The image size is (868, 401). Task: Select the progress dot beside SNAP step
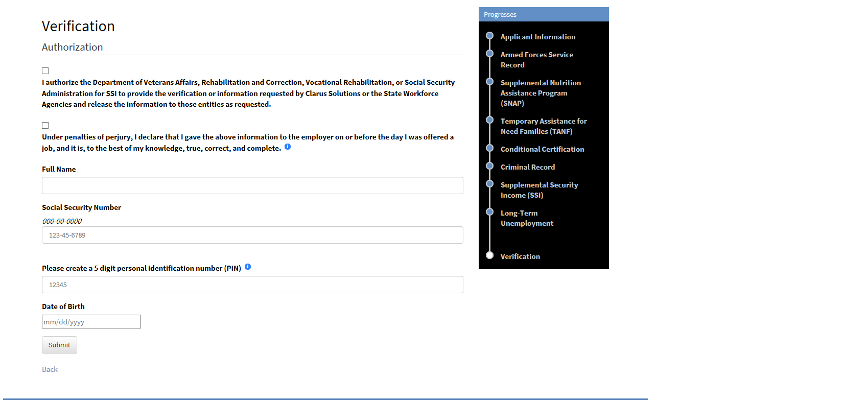[489, 82]
